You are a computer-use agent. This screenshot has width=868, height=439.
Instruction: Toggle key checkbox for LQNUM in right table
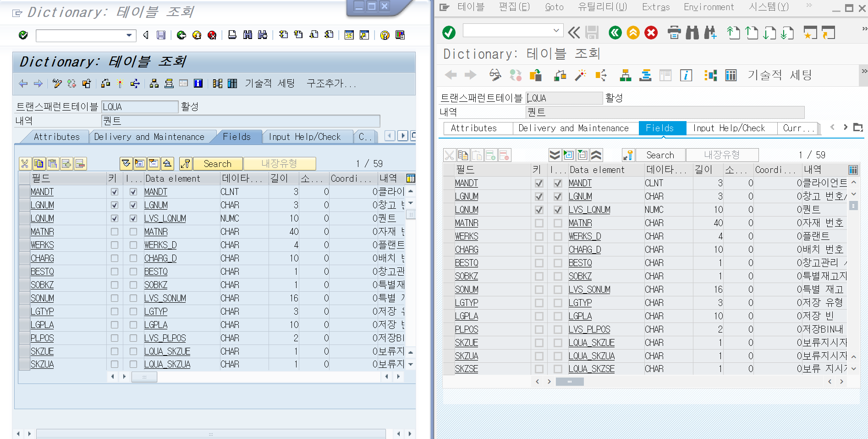[x=539, y=210]
